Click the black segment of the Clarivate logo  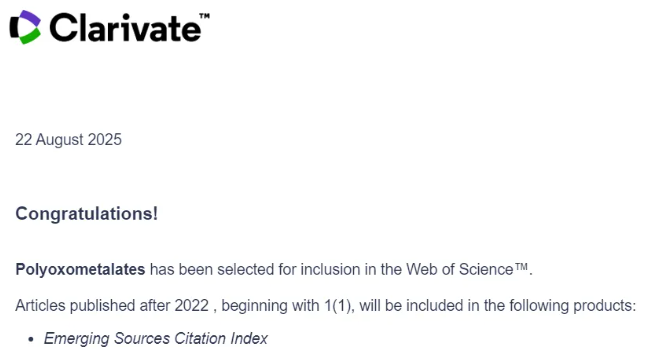[14, 27]
